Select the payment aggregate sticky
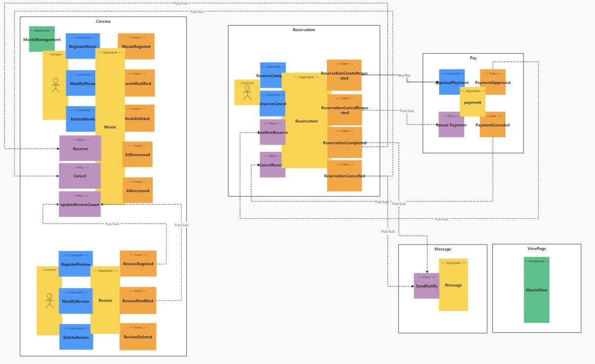The width and height of the screenshot is (595, 364). point(473,102)
